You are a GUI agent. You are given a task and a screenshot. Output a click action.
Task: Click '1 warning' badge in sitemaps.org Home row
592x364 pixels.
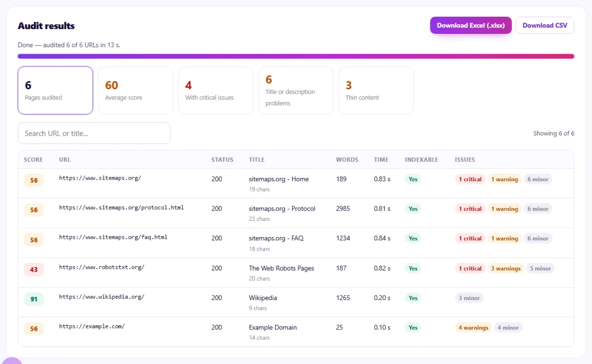[x=504, y=179]
